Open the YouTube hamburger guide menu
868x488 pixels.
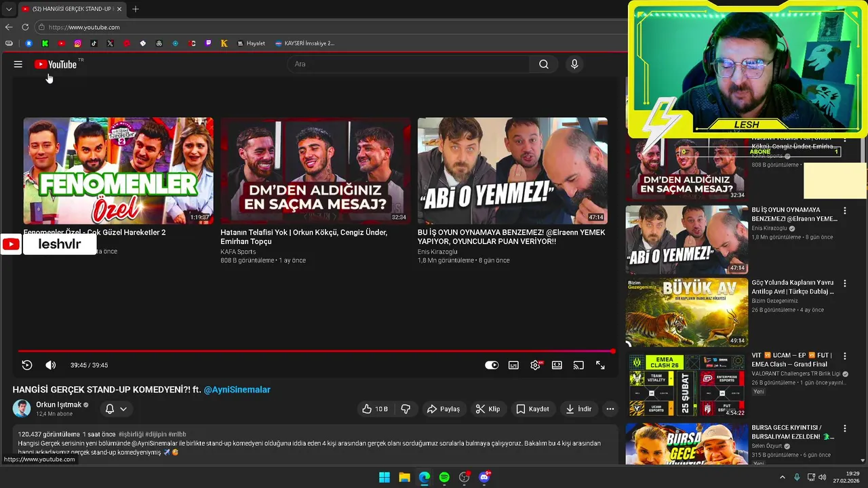[x=18, y=64]
